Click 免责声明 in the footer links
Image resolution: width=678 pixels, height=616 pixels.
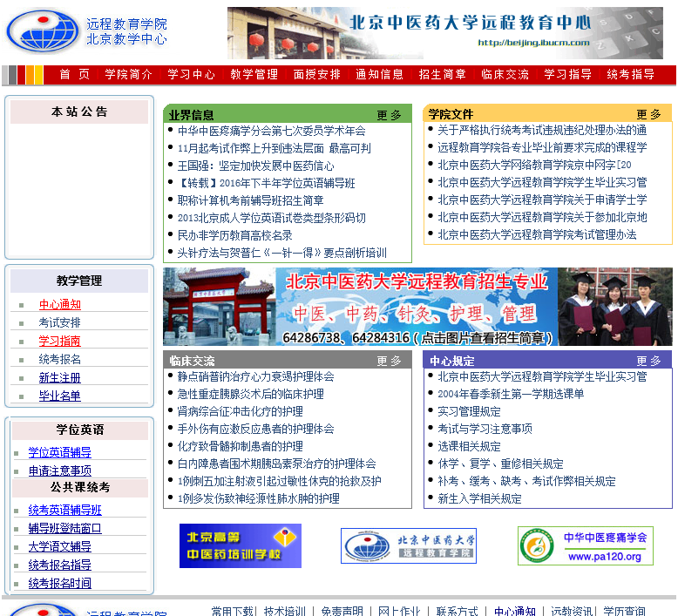point(342,611)
